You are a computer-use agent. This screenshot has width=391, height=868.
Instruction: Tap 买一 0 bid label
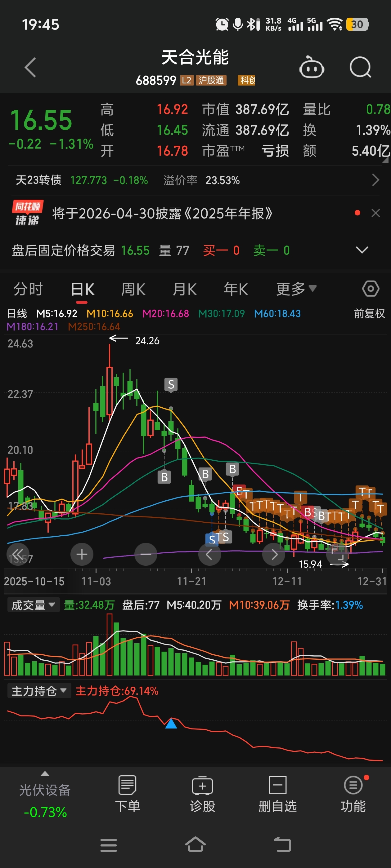coord(221,250)
